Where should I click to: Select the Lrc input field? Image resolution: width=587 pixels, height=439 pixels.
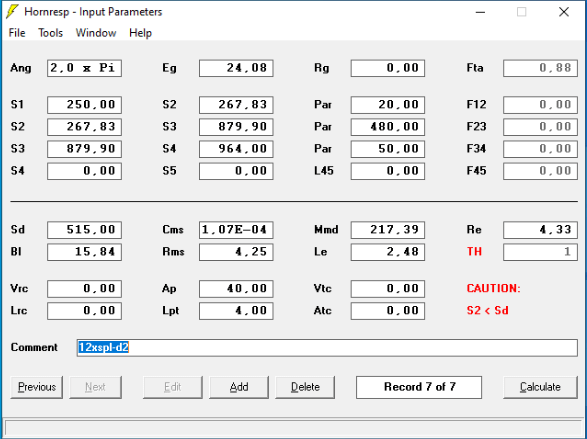click(84, 311)
